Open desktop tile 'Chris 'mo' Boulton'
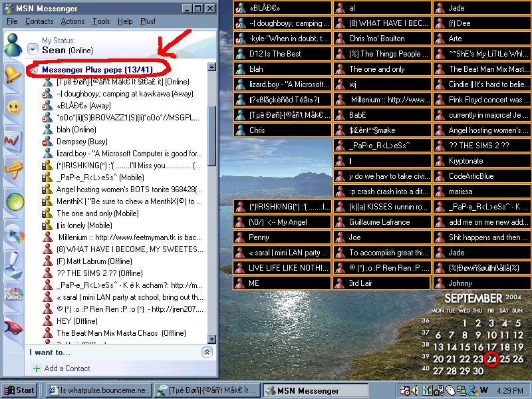Viewport: 532px width, 399px height. pos(382,39)
